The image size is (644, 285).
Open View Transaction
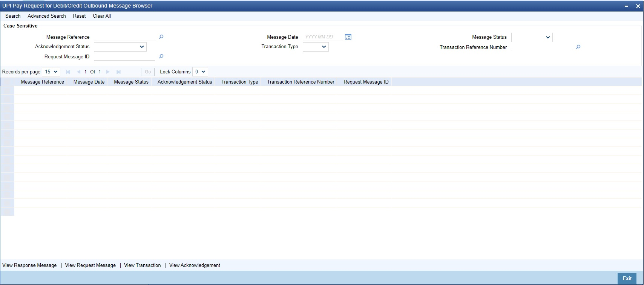pyautogui.click(x=143, y=265)
